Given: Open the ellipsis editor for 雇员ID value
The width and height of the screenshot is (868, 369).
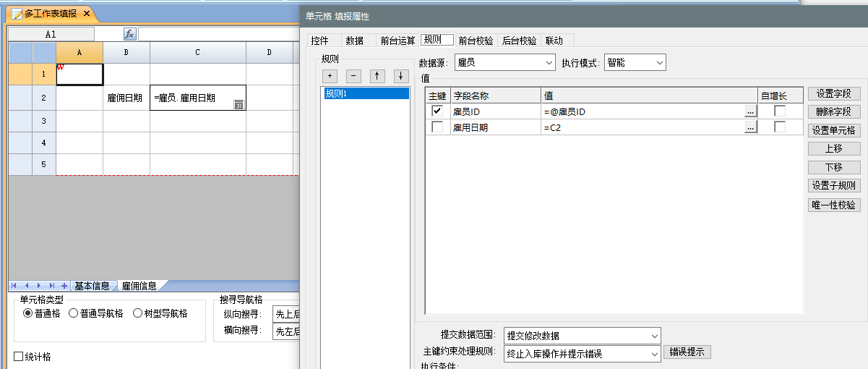Looking at the screenshot, I should point(750,111).
